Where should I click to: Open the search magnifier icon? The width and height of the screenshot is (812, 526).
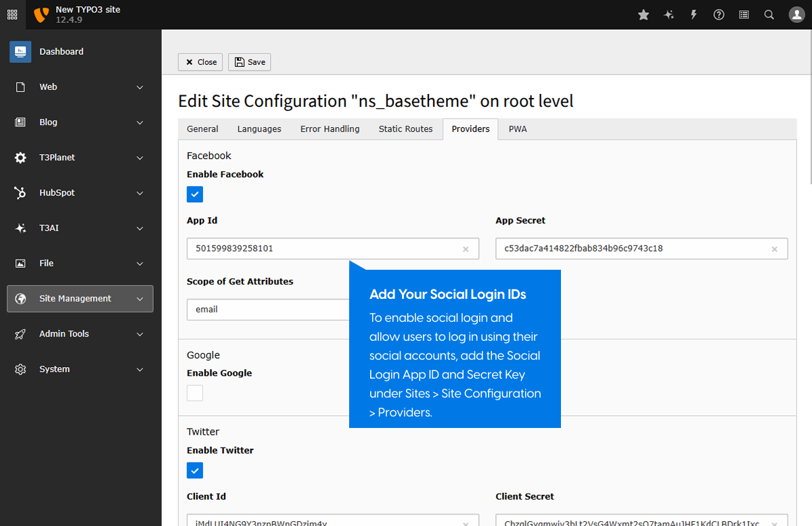(769, 15)
